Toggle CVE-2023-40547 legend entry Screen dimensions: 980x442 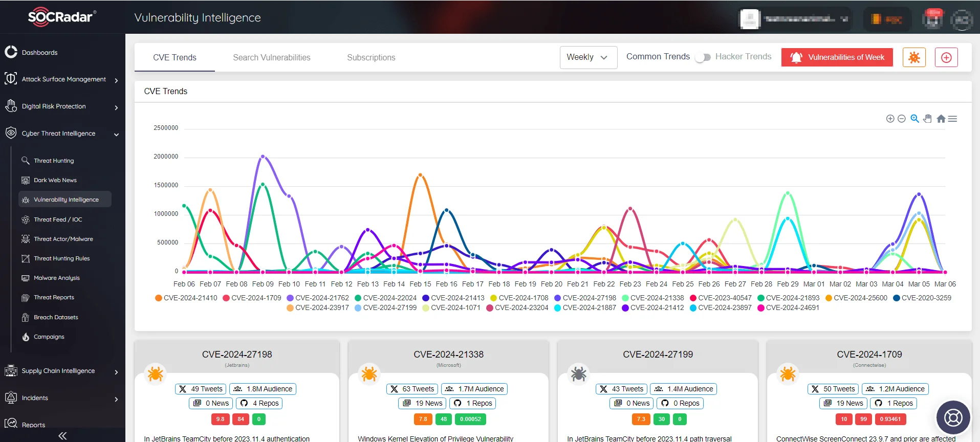[721, 298]
